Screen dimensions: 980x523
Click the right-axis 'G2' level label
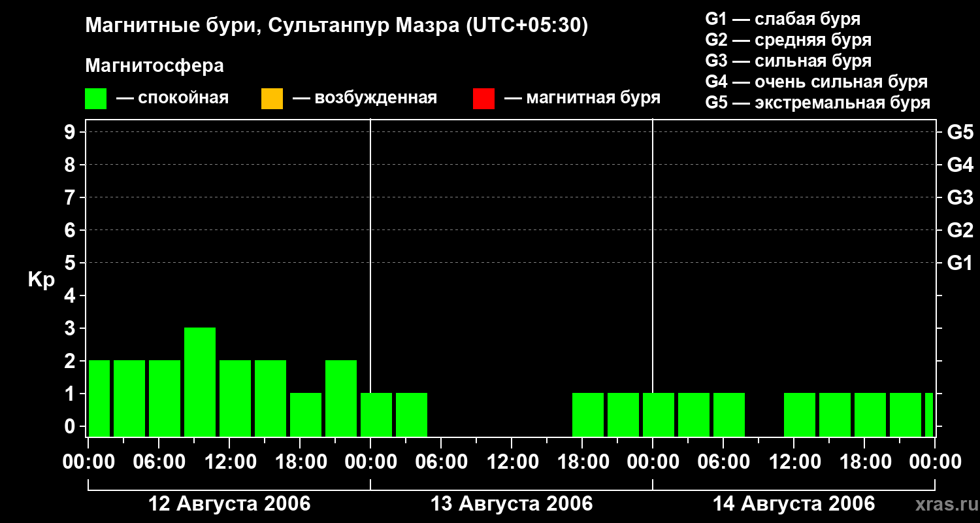pyautogui.click(x=960, y=230)
